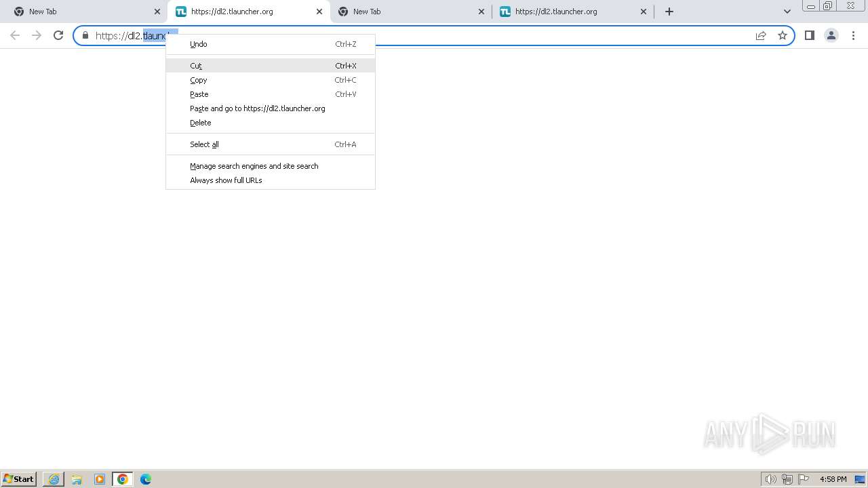Click the browser Forward arrow
The height and width of the screenshot is (488, 868).
pyautogui.click(x=37, y=35)
